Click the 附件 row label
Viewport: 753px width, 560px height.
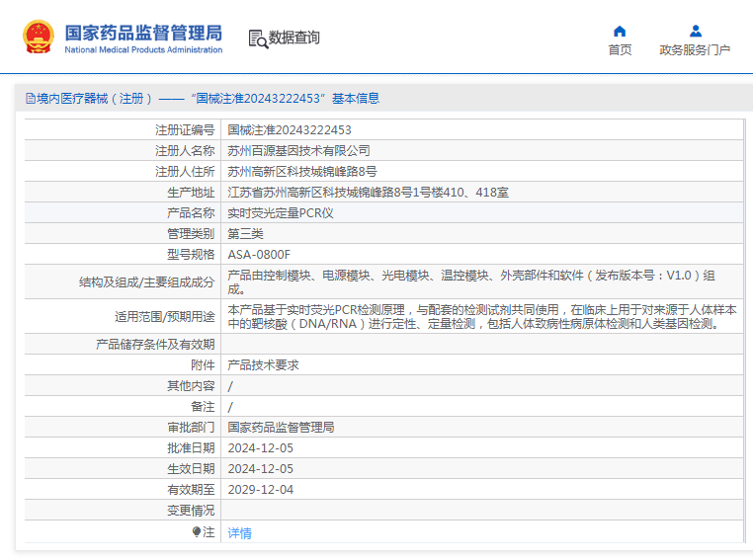pyautogui.click(x=203, y=365)
